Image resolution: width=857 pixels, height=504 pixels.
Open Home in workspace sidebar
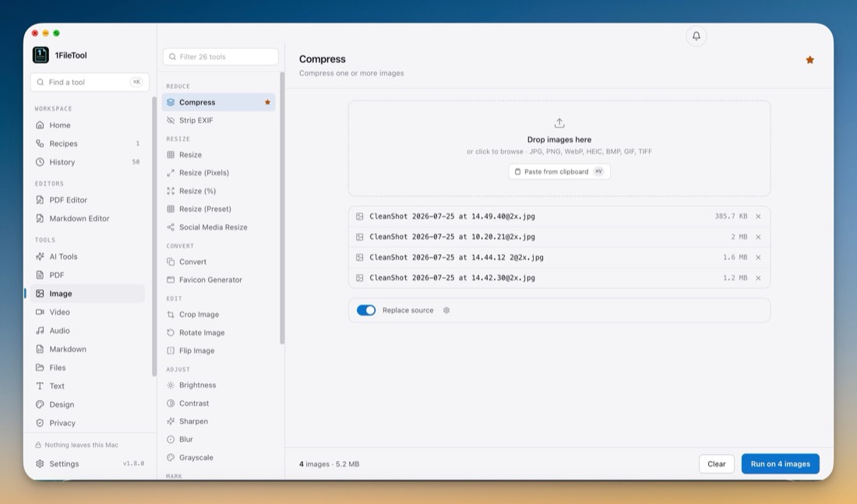[87, 125]
